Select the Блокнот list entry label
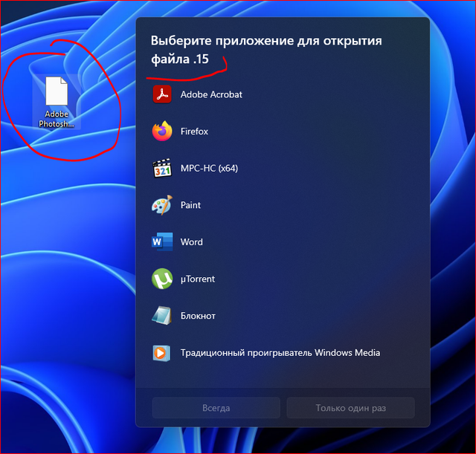 198,316
